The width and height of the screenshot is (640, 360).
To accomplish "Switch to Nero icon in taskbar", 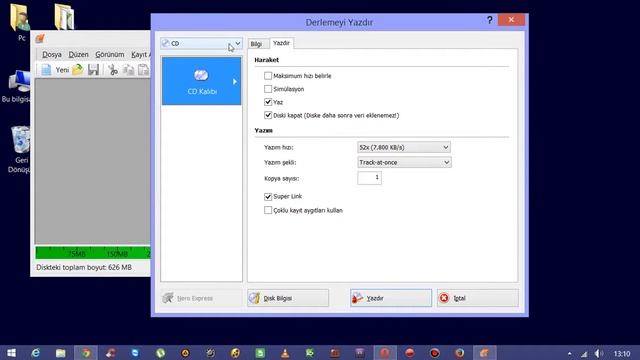I will coord(484,353).
